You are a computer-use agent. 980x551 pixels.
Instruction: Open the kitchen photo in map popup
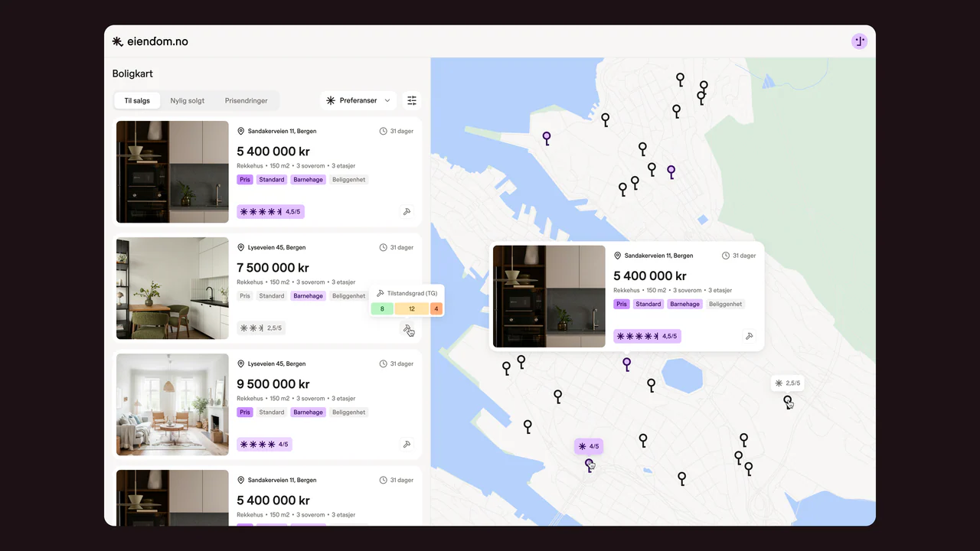(549, 296)
